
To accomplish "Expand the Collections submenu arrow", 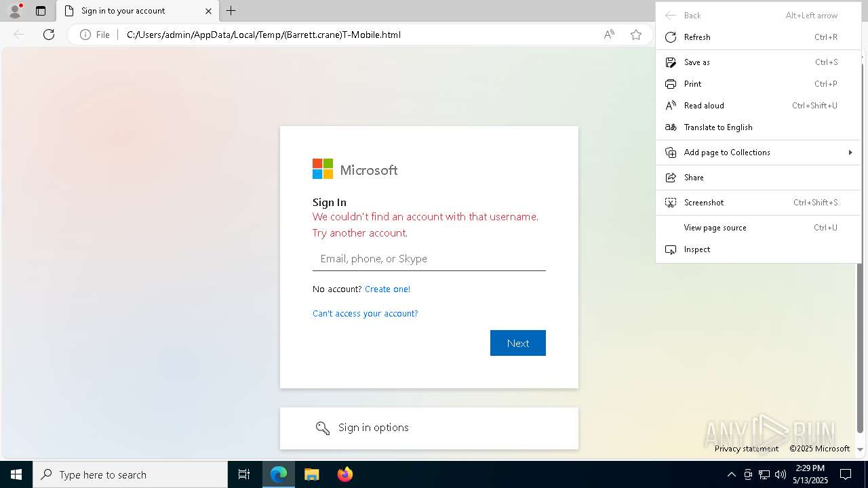I will click(850, 152).
